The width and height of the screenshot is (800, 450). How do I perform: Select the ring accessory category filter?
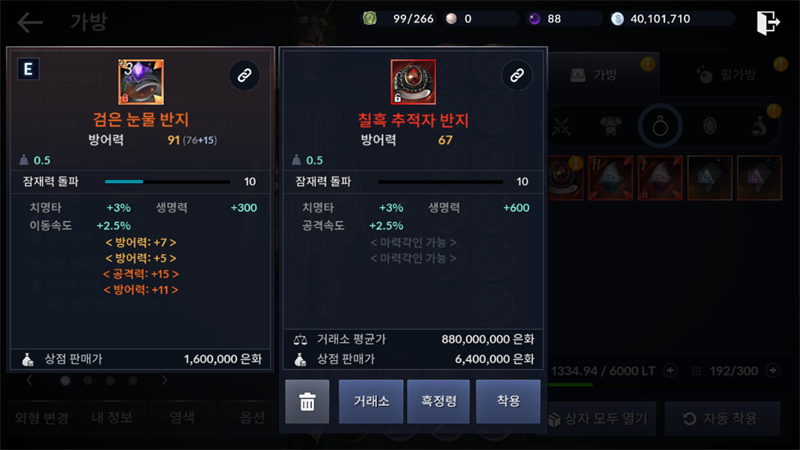(x=660, y=126)
